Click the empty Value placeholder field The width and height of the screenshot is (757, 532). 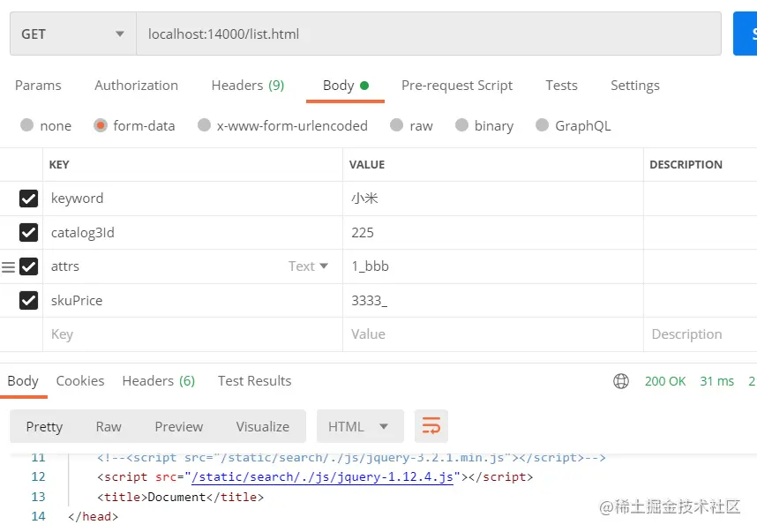coord(493,334)
